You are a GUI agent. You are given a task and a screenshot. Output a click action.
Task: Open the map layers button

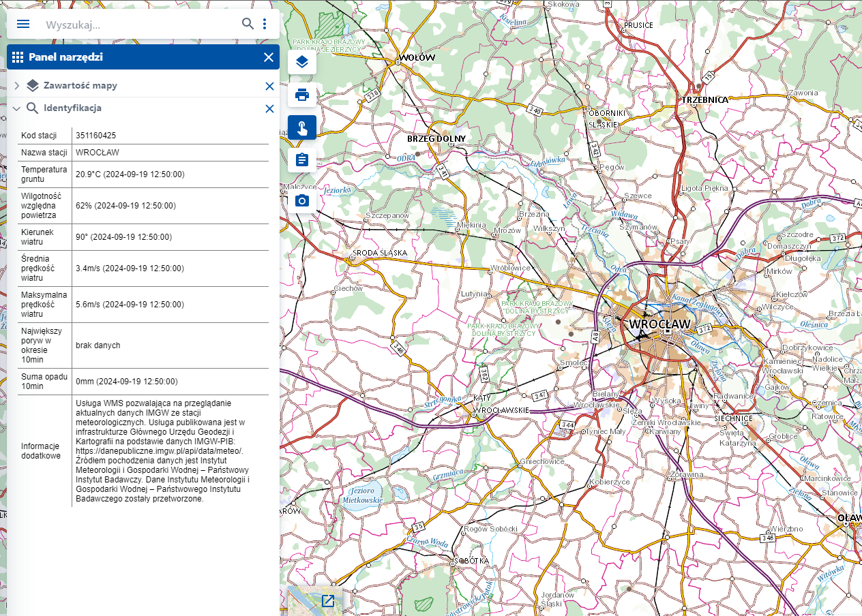pyautogui.click(x=302, y=63)
